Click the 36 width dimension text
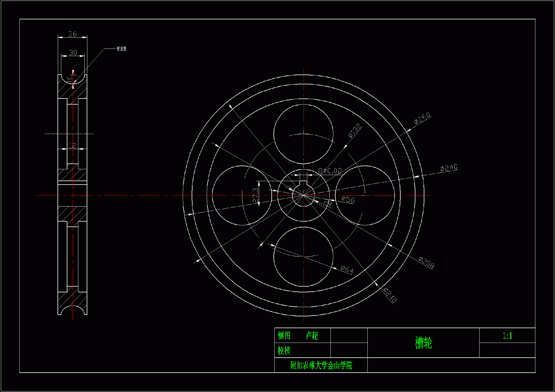555x392 pixels. pos(72,34)
